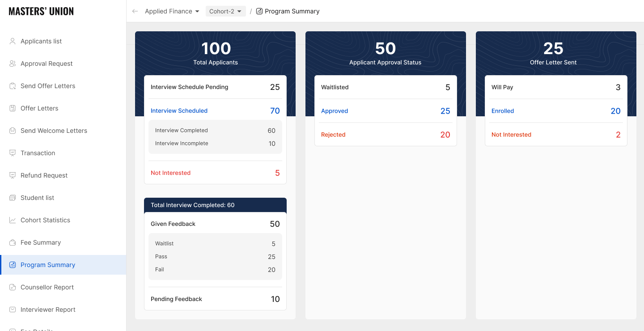Image resolution: width=644 pixels, height=331 pixels.
Task: Open the Applied Finance program dropdown
Action: tap(172, 11)
